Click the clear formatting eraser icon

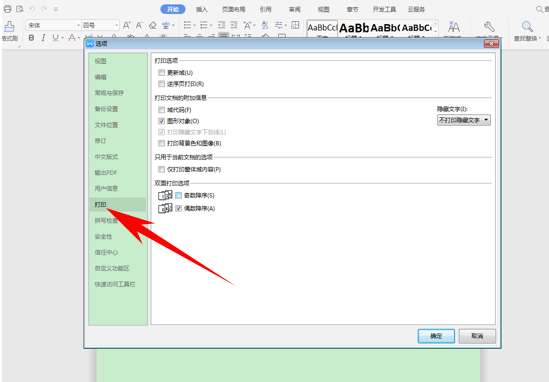click(x=152, y=25)
